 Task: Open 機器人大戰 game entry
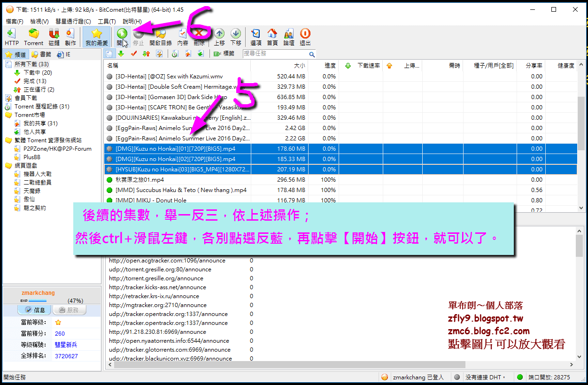[38, 174]
